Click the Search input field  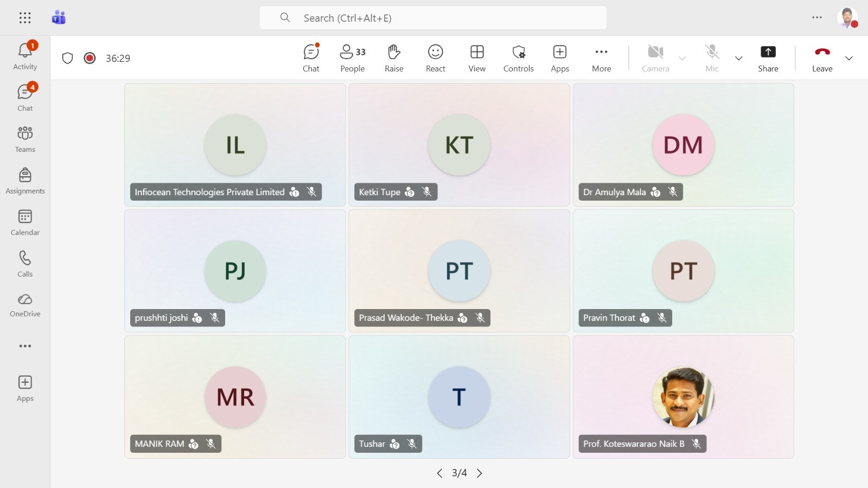[x=433, y=18]
